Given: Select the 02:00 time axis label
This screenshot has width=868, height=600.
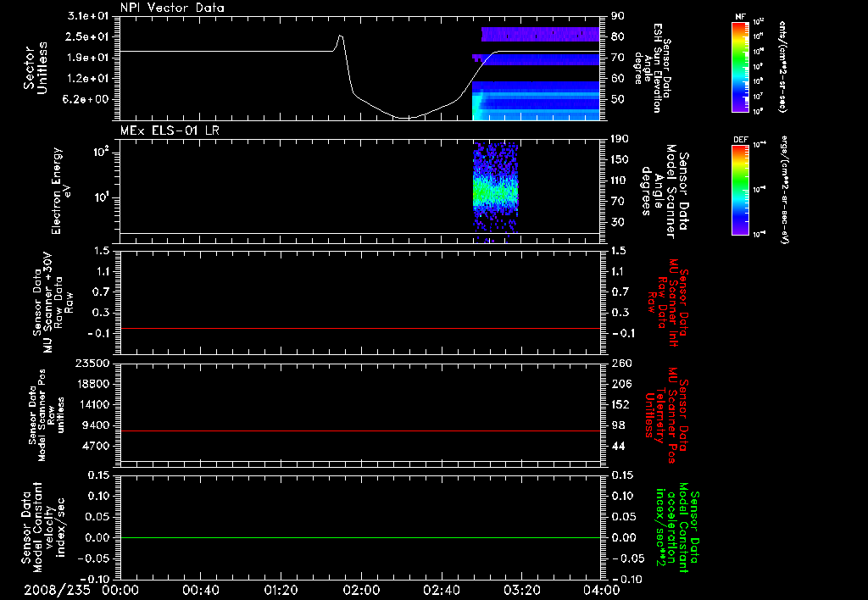Looking at the screenshot, I should [361, 590].
